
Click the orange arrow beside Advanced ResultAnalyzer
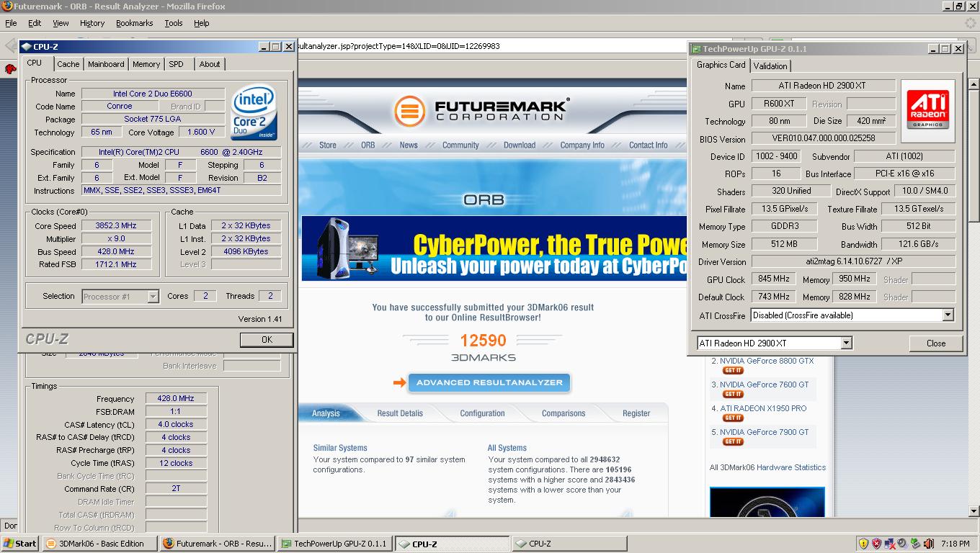pos(399,382)
